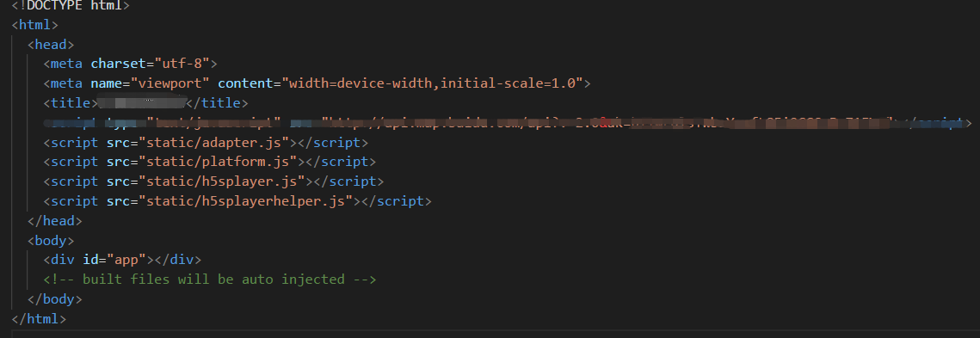This screenshot has width=980, height=338.
Task: Click the opening head tag
Action: click(x=51, y=45)
